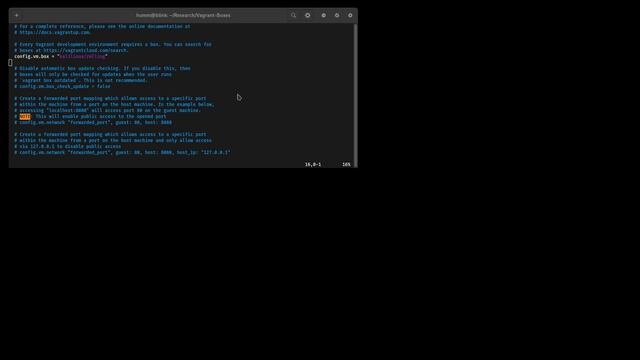Screen dimensions: 640x360
Task: Click the config.vm.box_check_update = false comment
Action: (62, 87)
